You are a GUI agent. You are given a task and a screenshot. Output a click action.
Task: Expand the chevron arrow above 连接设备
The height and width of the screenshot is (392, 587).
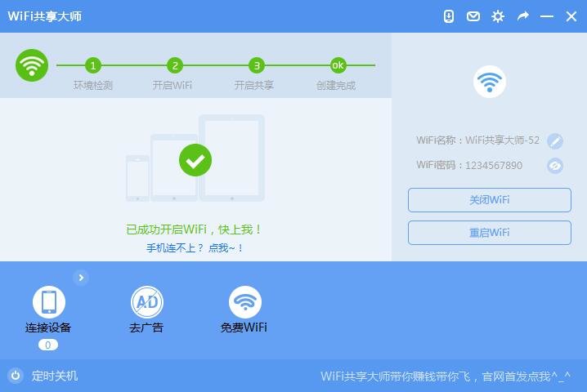80,278
